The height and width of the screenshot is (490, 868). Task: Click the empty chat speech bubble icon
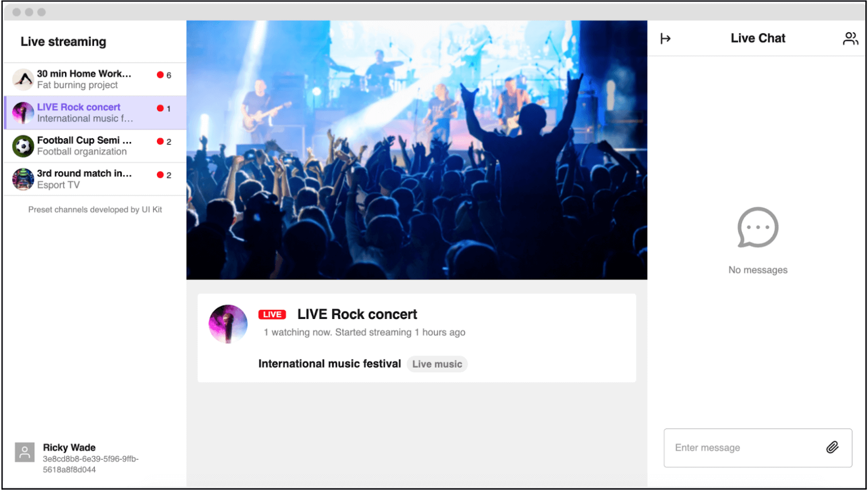tap(758, 227)
